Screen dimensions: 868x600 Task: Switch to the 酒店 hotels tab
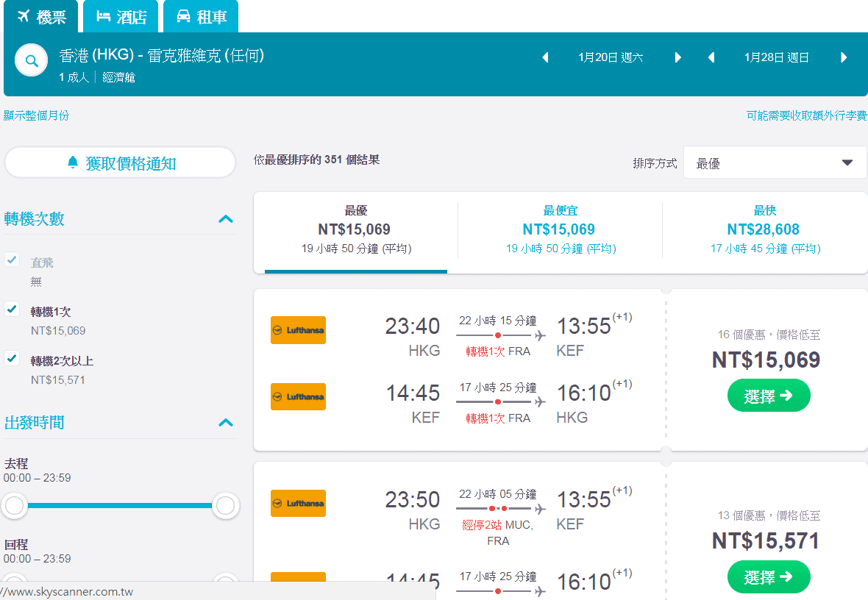pos(121,17)
